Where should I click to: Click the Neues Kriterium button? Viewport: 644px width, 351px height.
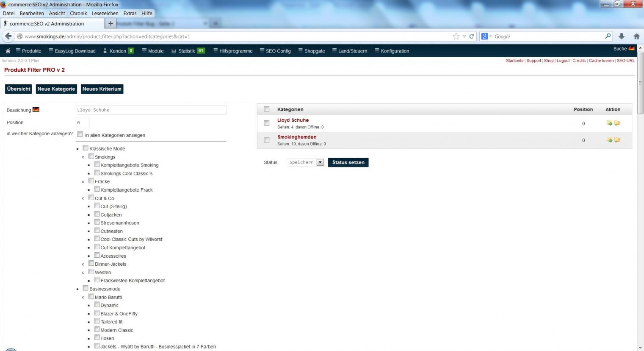click(x=102, y=89)
